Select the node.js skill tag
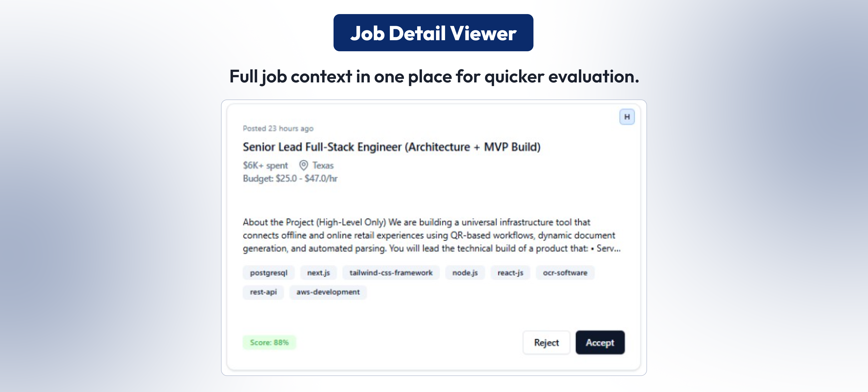This screenshot has height=392, width=868. tap(465, 273)
